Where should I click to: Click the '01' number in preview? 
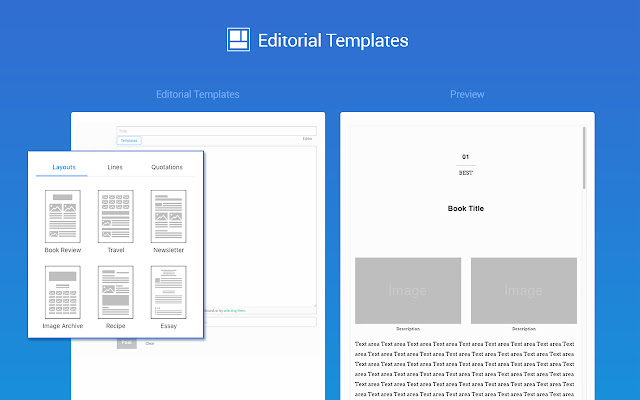(465, 157)
